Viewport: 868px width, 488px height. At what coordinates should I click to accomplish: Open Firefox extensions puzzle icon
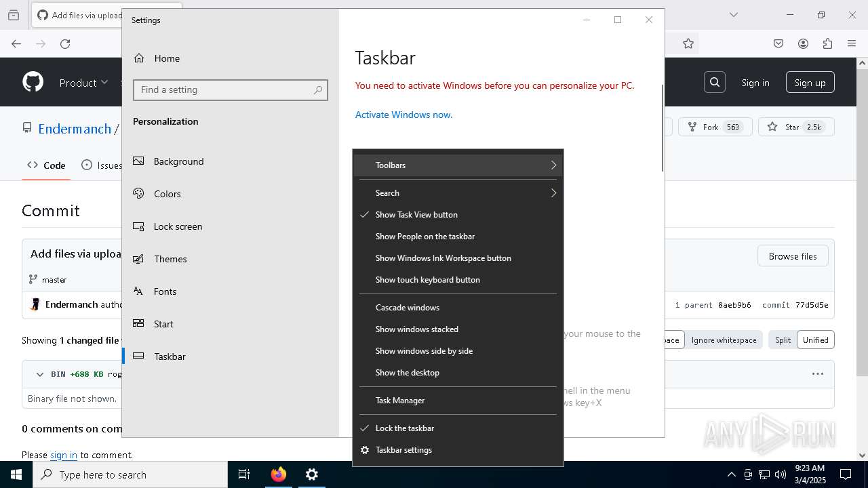tap(827, 43)
